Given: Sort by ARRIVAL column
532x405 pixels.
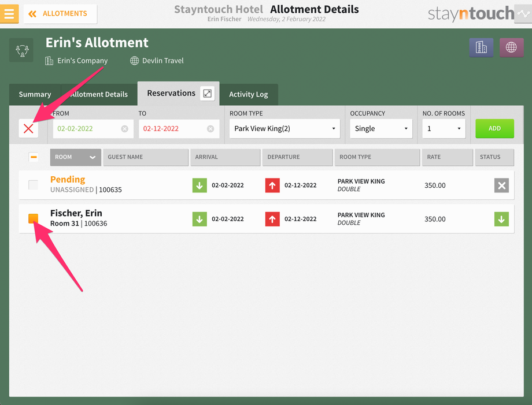Looking at the screenshot, I should pos(226,157).
